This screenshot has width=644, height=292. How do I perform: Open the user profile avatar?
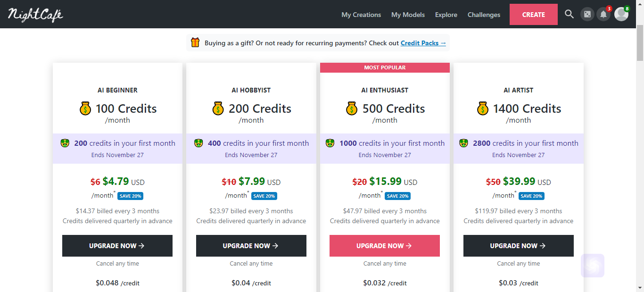[x=621, y=14]
